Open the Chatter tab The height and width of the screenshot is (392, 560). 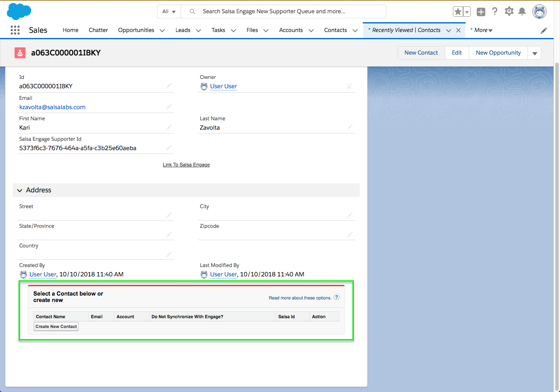tap(98, 30)
